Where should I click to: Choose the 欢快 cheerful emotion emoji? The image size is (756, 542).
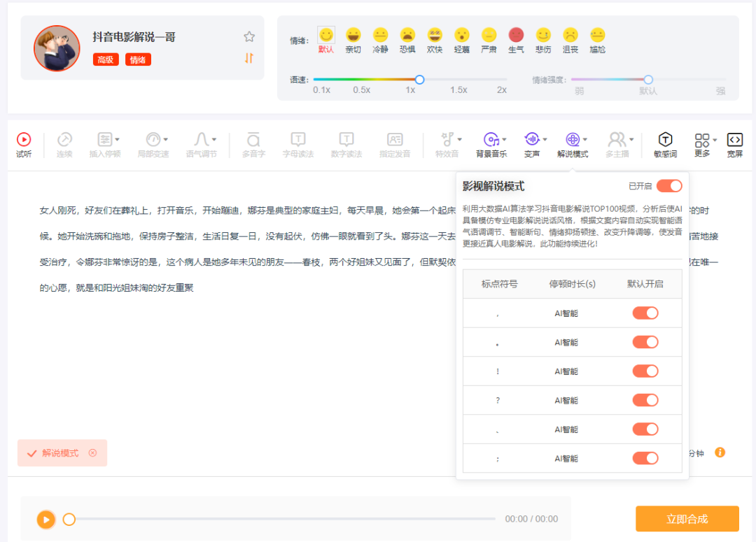(435, 35)
